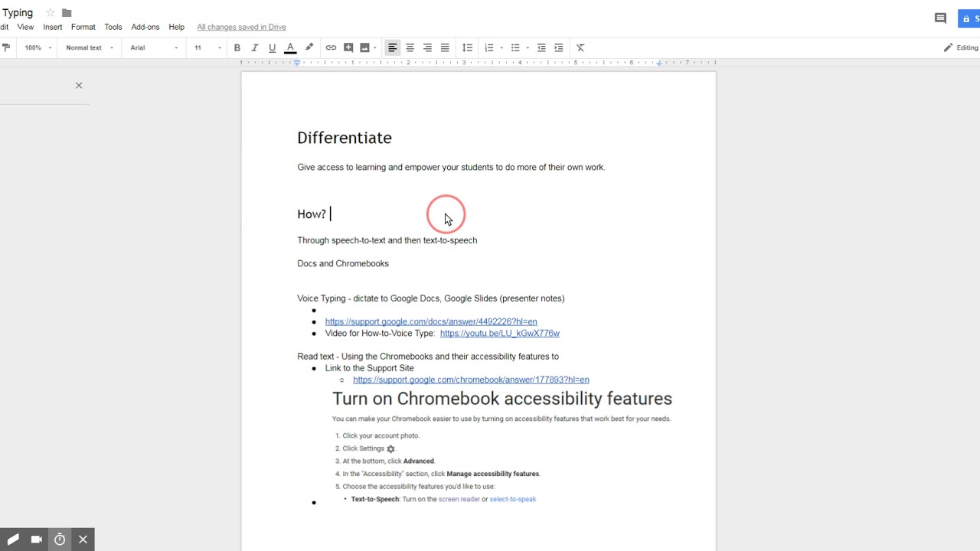Screen dimensions: 980x551
Task: Open the Tools menu
Action: 113,27
